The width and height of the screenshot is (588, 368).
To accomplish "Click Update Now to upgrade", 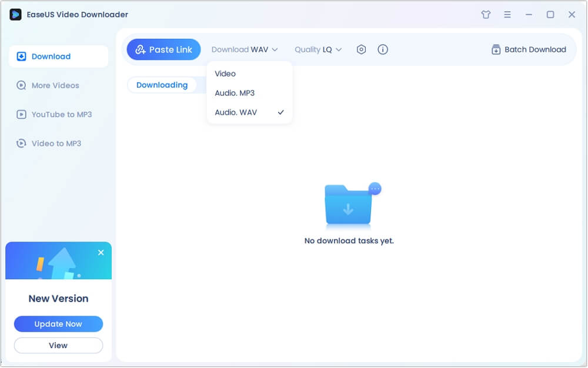I will pos(58,324).
